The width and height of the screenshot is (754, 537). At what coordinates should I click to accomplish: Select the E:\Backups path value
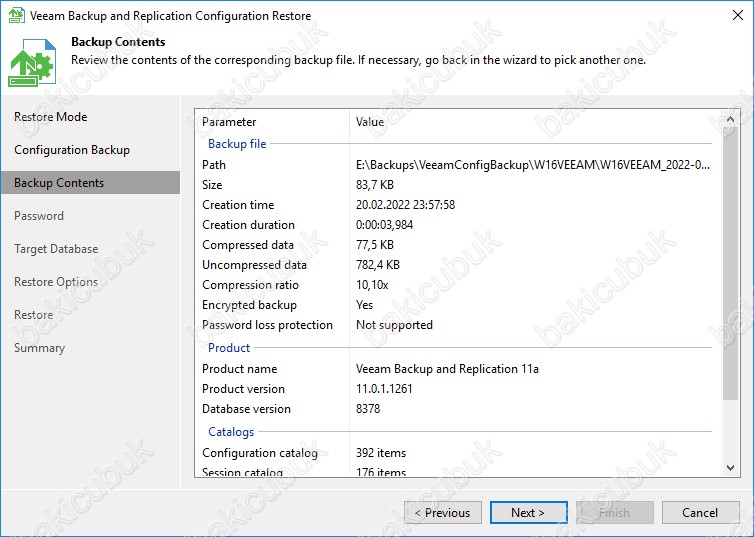(x=533, y=165)
